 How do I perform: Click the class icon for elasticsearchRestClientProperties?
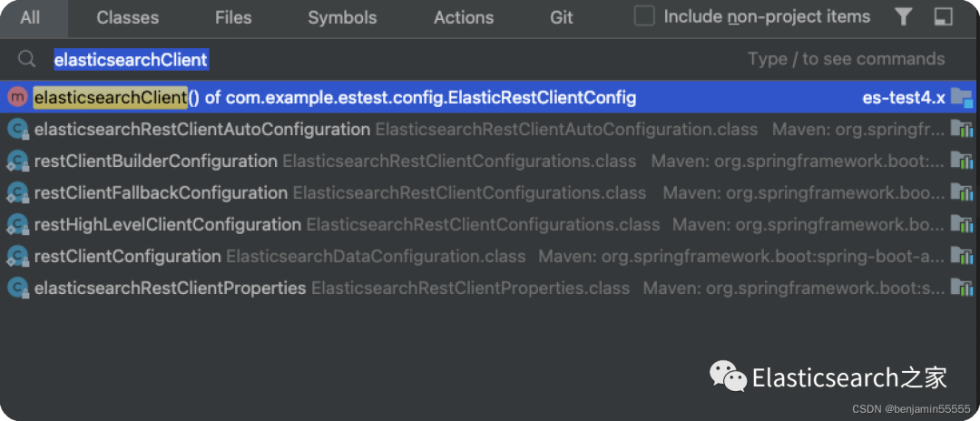(17, 289)
